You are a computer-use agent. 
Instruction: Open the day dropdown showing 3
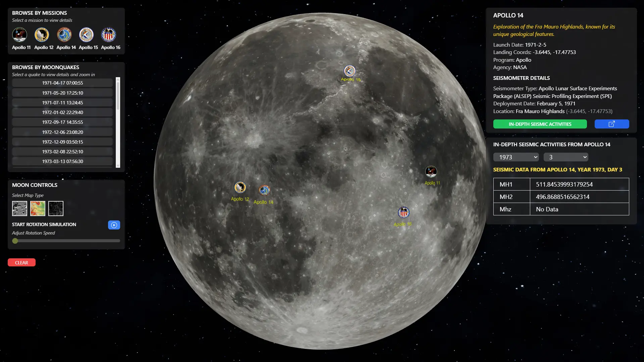coord(566,157)
